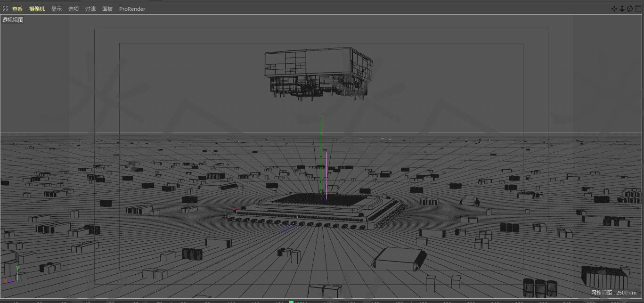This screenshot has width=644, height=303.
Task: Open the 选项 dropdown menu
Action: tap(73, 8)
